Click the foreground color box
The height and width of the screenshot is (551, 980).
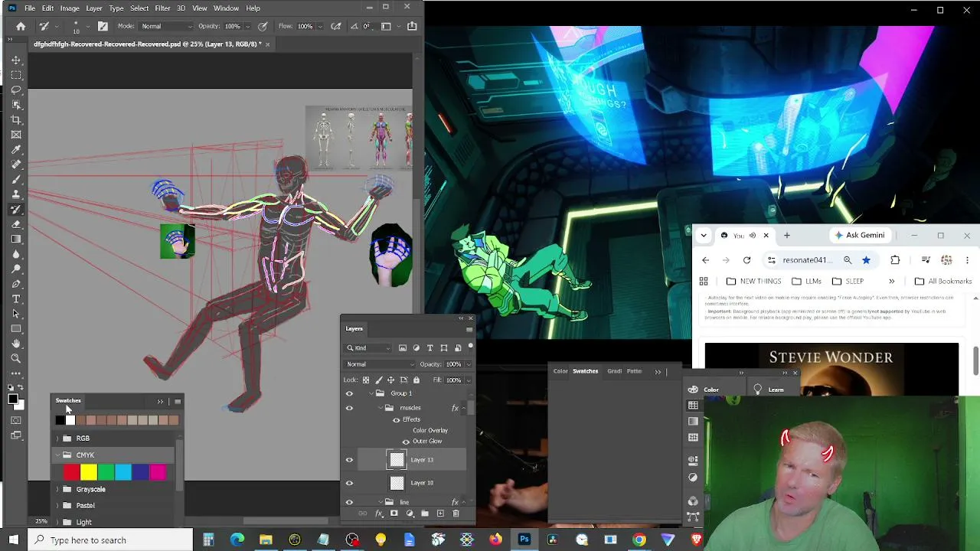pos(13,399)
